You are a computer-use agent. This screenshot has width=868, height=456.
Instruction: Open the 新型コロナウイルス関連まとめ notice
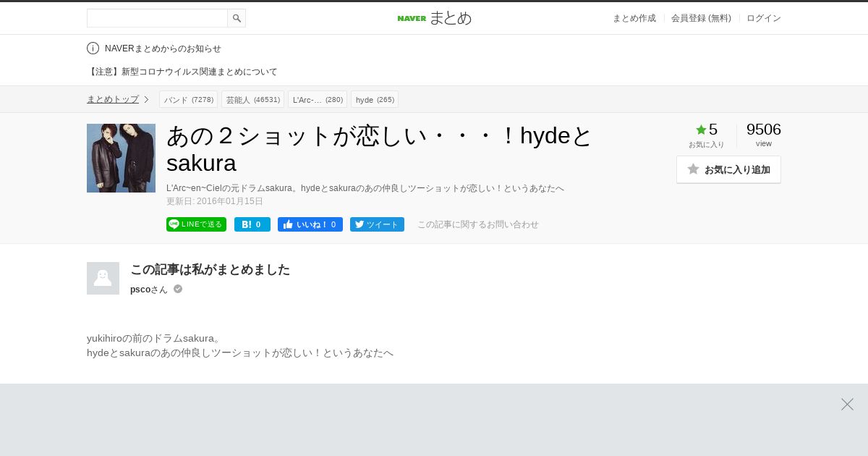182,72
